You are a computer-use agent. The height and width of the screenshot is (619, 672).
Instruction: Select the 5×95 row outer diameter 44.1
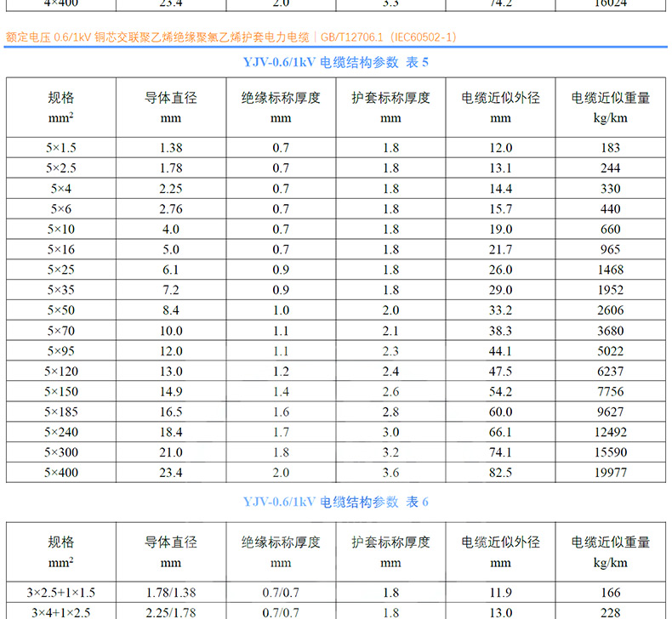[501, 350]
